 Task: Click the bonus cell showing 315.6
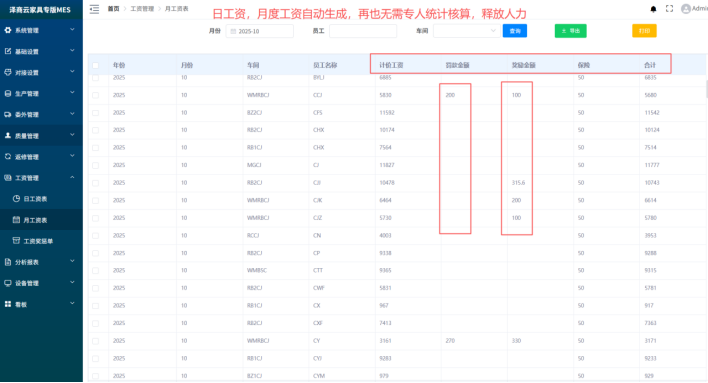(x=518, y=183)
